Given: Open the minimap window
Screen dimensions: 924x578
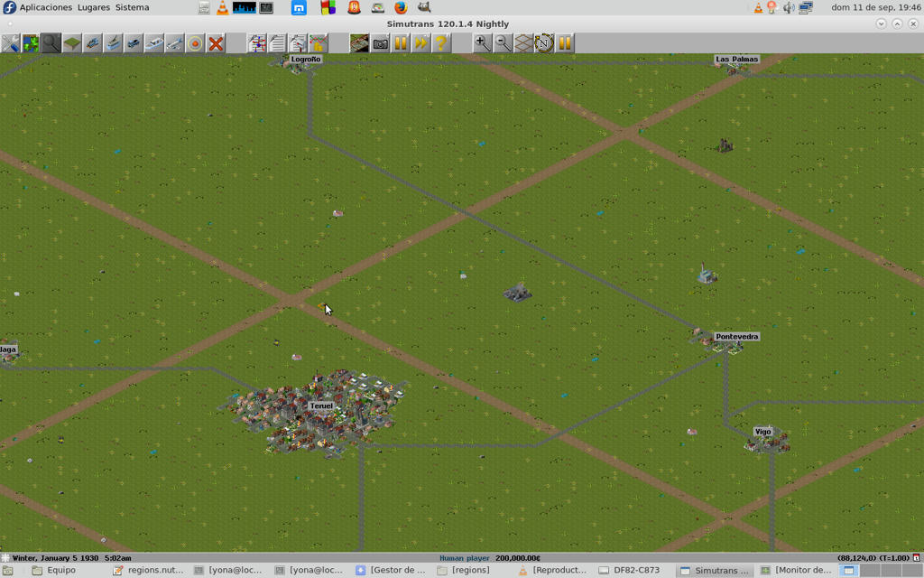Looking at the screenshot, I should (31, 43).
